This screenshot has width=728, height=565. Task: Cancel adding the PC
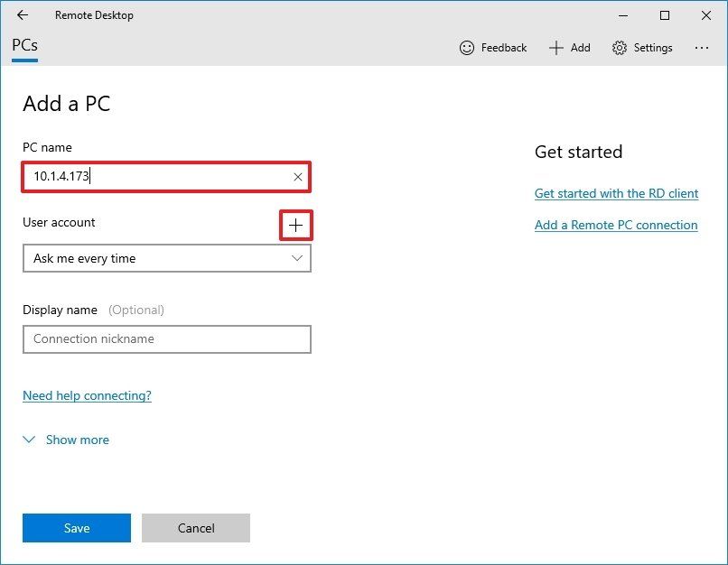(195, 528)
